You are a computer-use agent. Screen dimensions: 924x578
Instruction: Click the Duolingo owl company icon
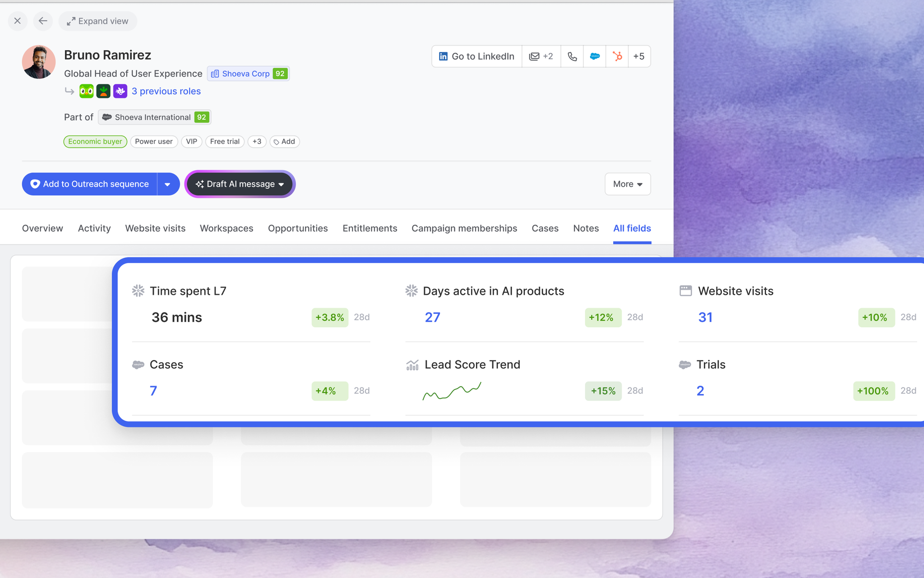coord(86,91)
